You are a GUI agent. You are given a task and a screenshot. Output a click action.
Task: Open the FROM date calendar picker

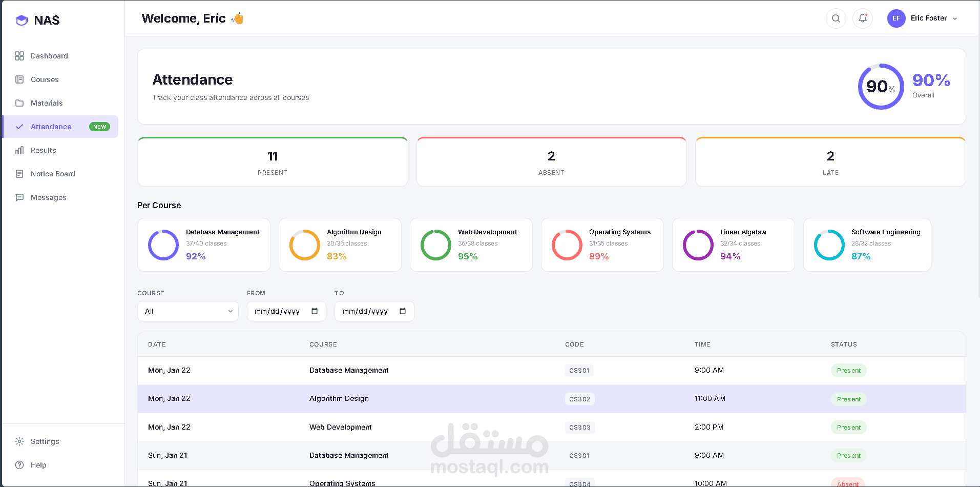tap(315, 311)
